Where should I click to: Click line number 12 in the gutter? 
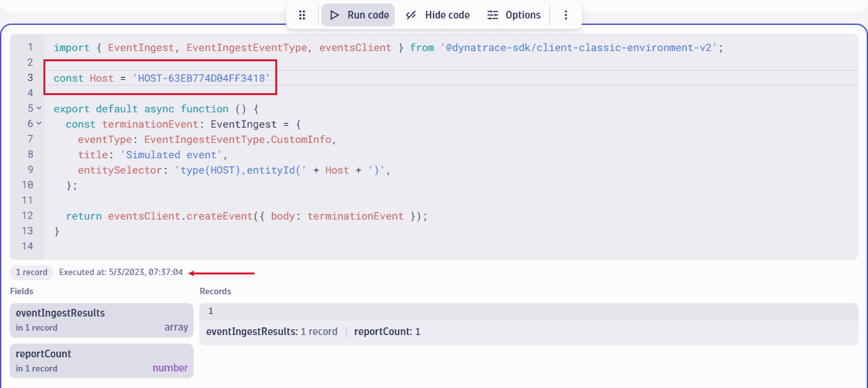pyautogui.click(x=27, y=216)
